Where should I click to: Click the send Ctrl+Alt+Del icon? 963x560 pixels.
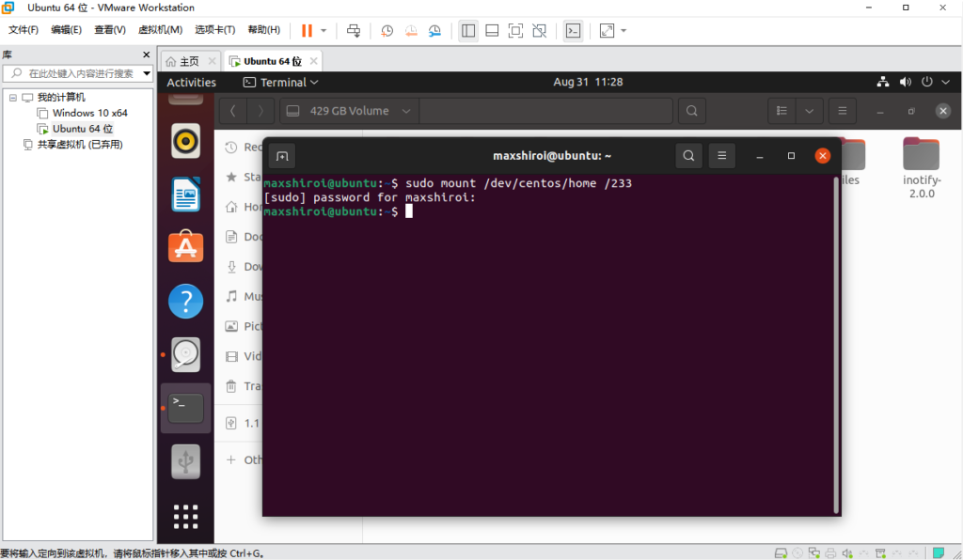[x=354, y=30]
